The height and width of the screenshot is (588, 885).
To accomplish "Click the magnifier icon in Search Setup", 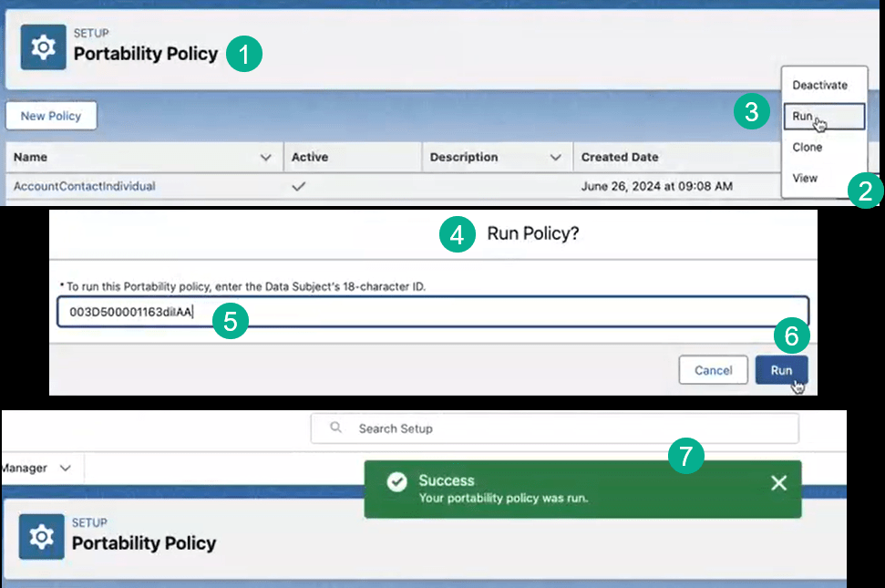I will tap(336, 428).
